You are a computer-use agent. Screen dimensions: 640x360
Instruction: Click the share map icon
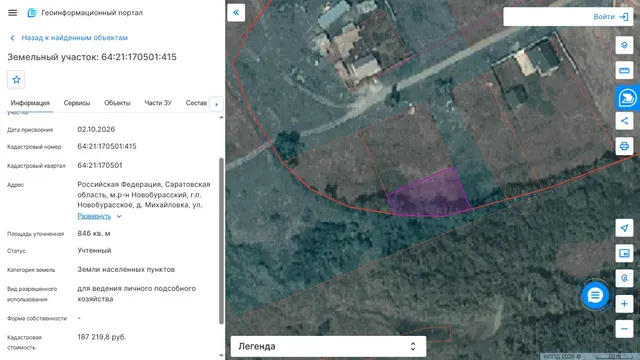[x=624, y=121]
